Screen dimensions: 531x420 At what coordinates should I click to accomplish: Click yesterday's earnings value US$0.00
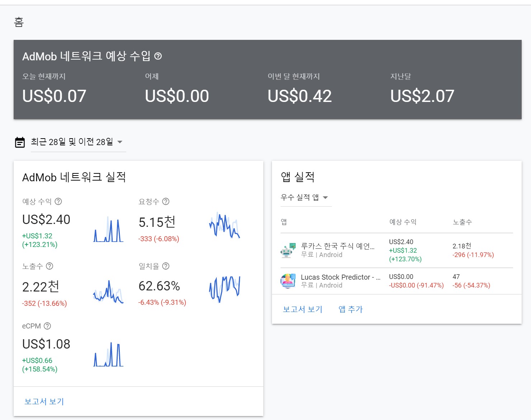pyautogui.click(x=177, y=96)
